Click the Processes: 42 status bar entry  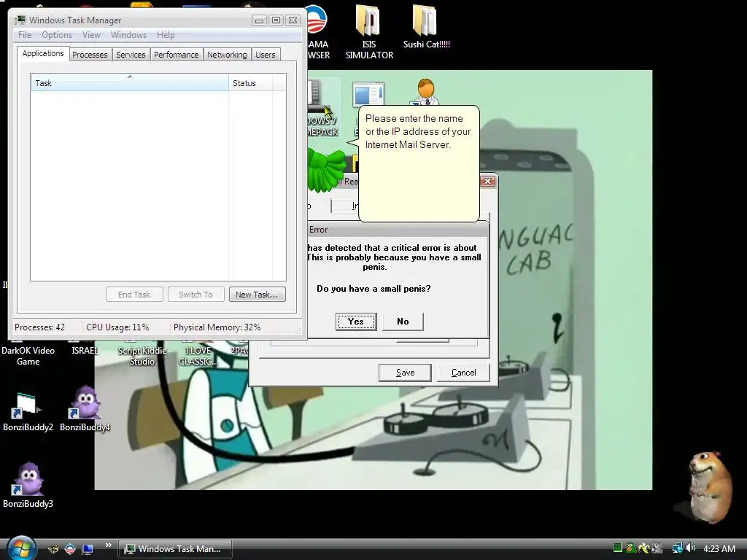pos(39,327)
